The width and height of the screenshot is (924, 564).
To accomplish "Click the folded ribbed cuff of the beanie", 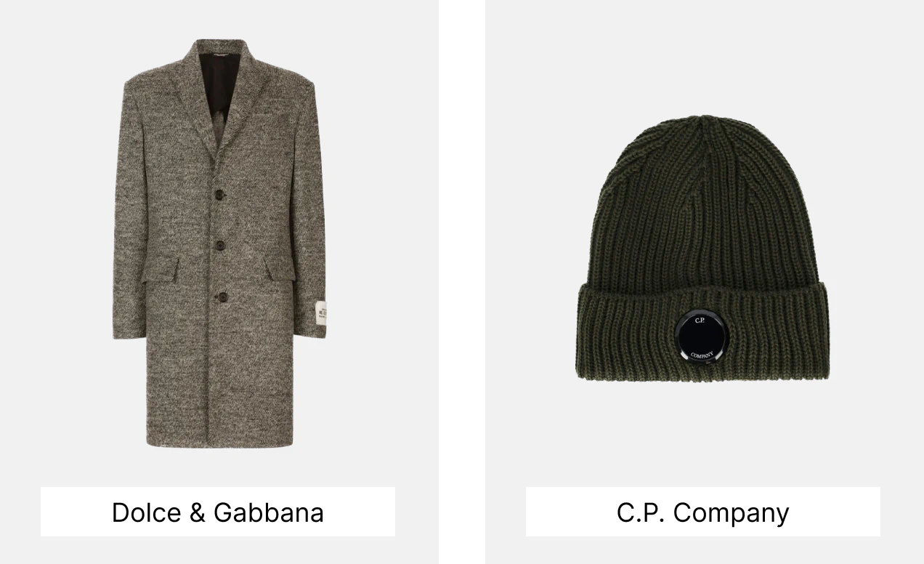I will tap(703, 334).
